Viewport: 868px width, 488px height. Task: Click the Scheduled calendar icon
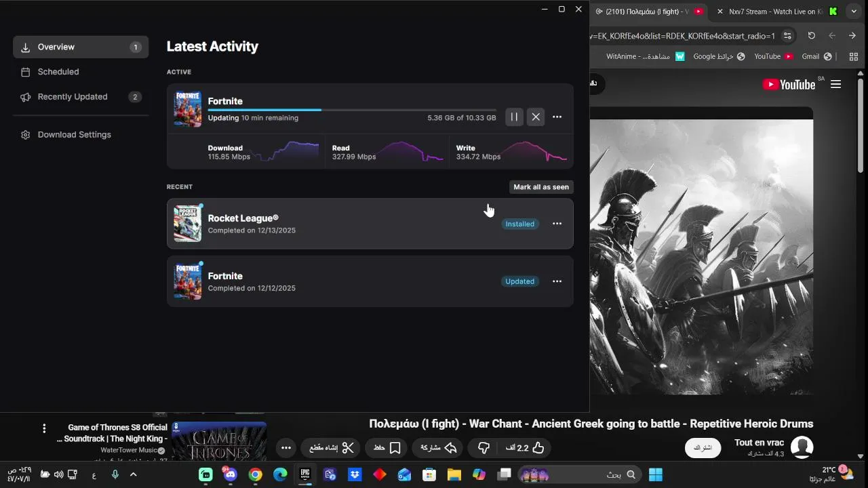click(x=26, y=72)
